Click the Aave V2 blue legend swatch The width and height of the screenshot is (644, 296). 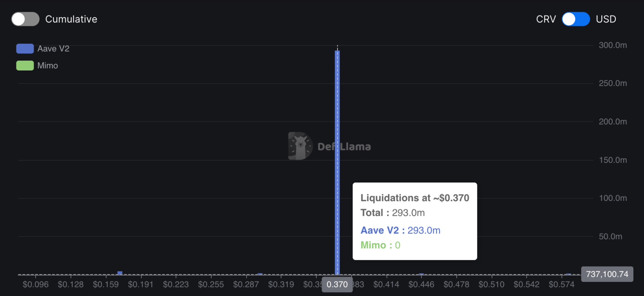pyautogui.click(x=25, y=49)
